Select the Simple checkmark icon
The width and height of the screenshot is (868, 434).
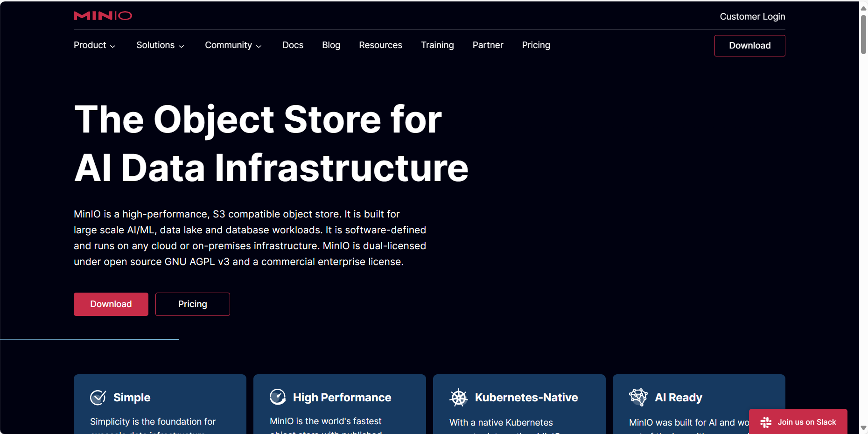tap(98, 397)
